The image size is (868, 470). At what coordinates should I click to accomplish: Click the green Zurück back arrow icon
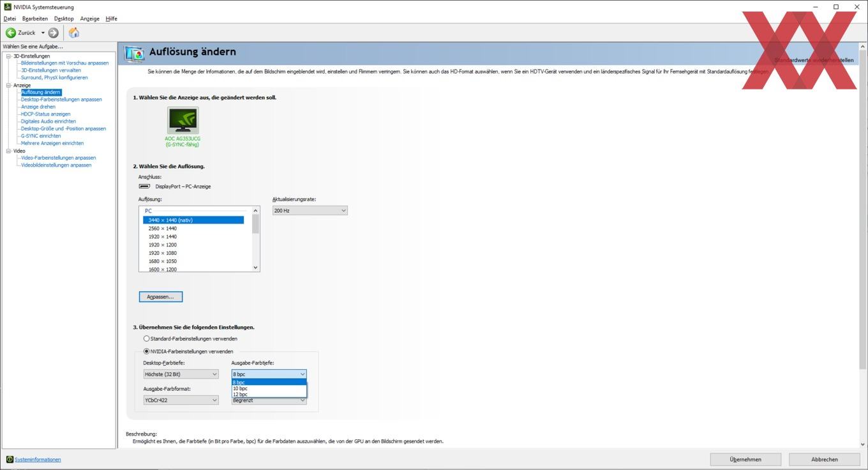(11, 33)
